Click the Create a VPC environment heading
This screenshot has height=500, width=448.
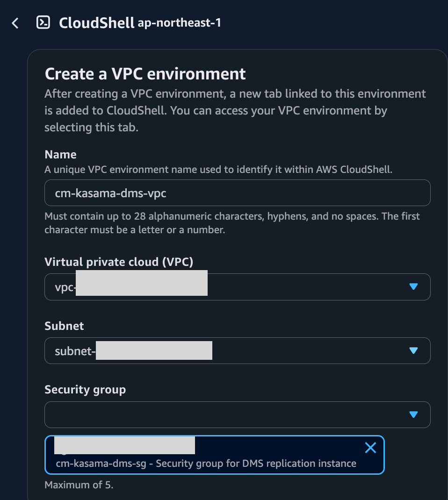(x=145, y=74)
